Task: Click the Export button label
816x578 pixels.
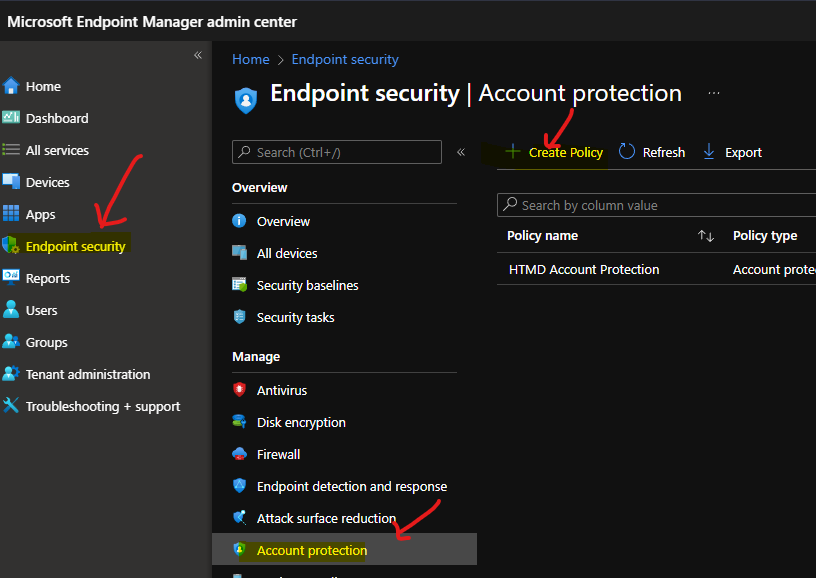Action: (743, 152)
